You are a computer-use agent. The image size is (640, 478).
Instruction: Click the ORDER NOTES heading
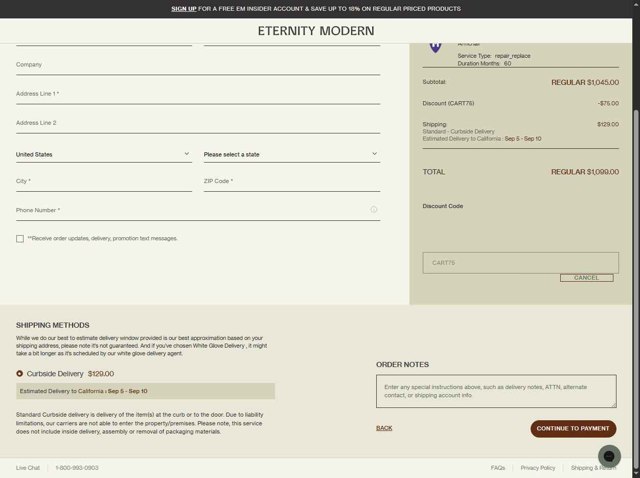[402, 365]
